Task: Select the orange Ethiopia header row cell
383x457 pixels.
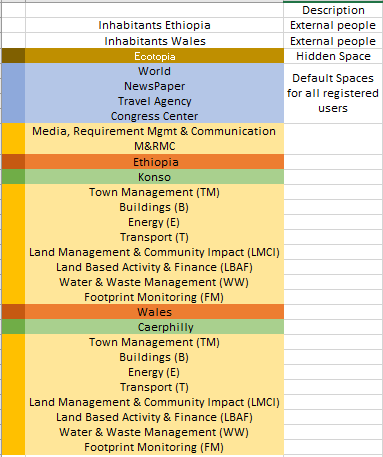Action: click(x=154, y=162)
